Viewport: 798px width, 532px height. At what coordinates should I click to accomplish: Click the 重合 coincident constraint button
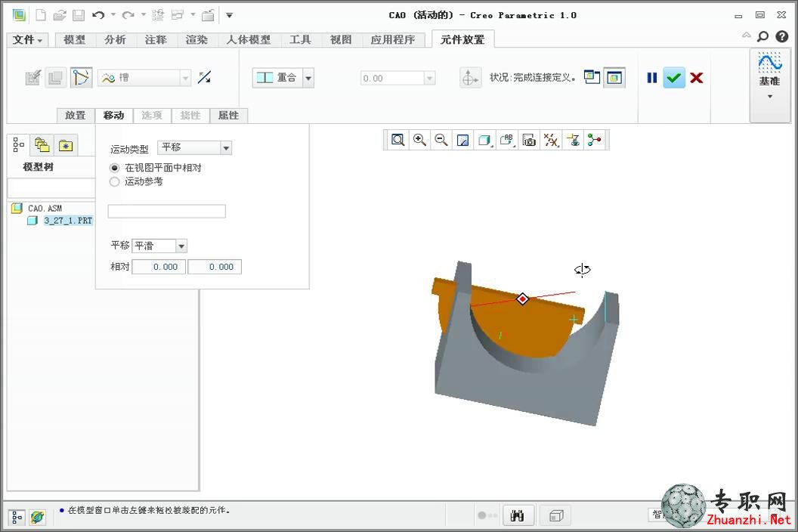click(277, 78)
